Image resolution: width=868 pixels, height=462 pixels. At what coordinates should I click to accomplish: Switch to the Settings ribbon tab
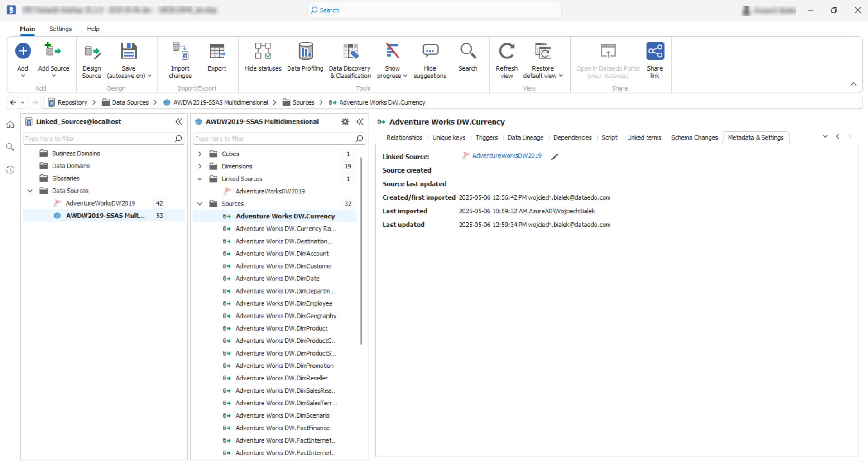coord(60,29)
